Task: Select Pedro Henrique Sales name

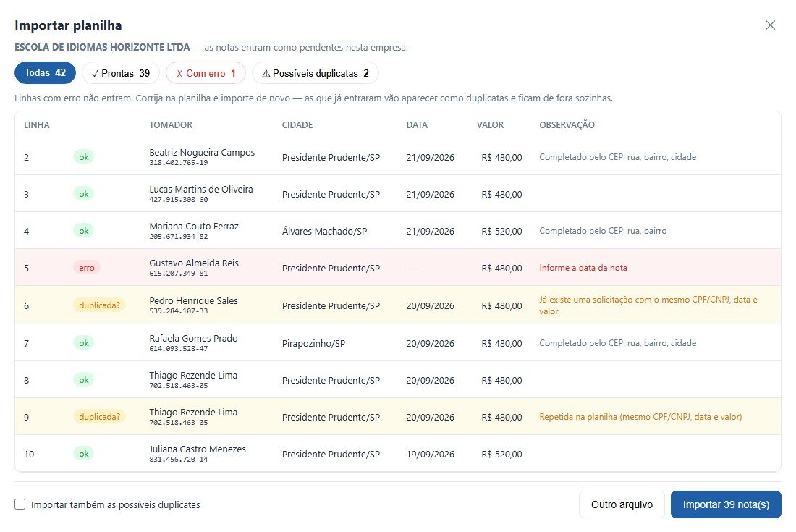Action: coord(193,301)
